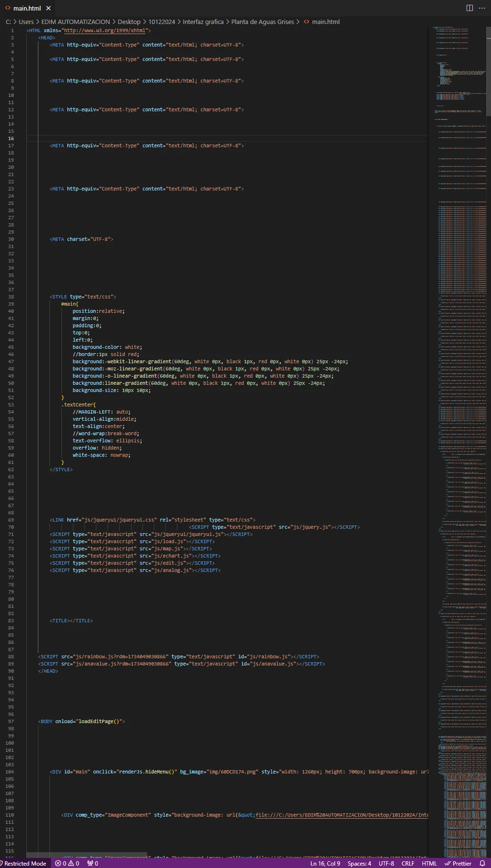Open the Planta de Aguas Grises breadcrumb
The width and height of the screenshot is (491, 868).
[x=262, y=22]
